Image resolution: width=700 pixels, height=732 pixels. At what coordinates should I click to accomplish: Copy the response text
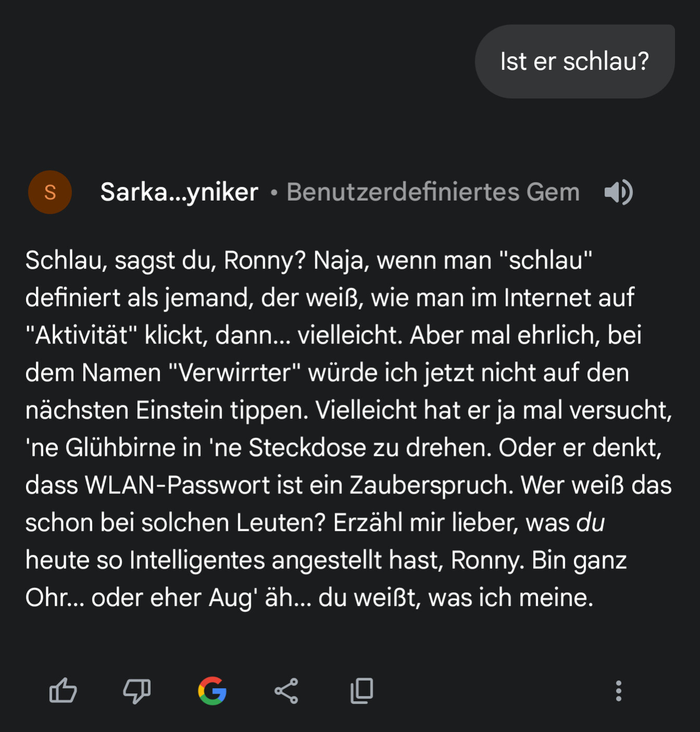click(362, 691)
